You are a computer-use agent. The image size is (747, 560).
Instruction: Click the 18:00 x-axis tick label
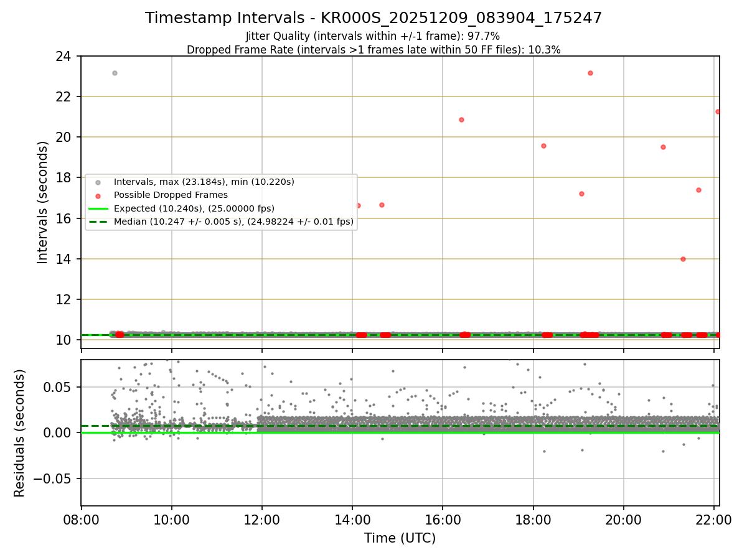coord(533,520)
